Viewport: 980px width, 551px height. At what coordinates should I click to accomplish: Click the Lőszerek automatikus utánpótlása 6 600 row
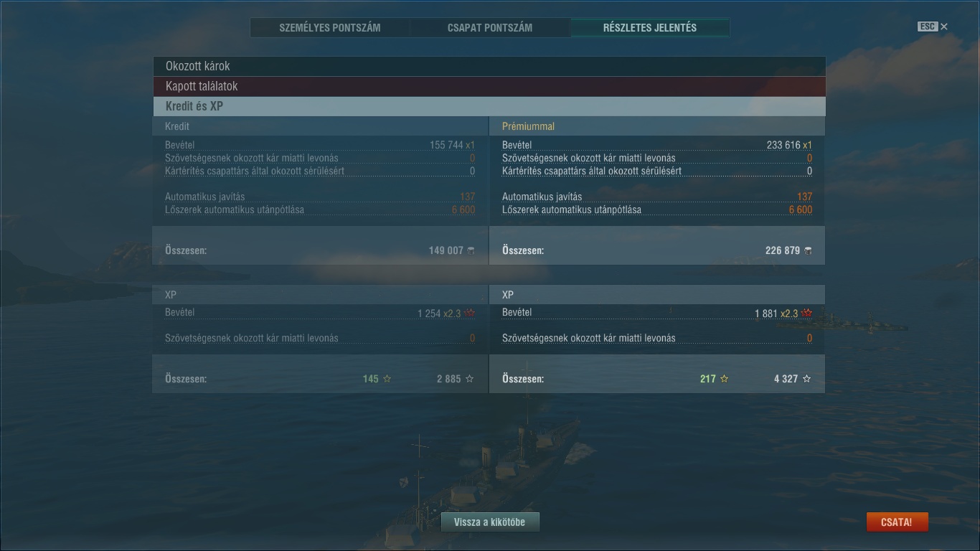pos(657,210)
